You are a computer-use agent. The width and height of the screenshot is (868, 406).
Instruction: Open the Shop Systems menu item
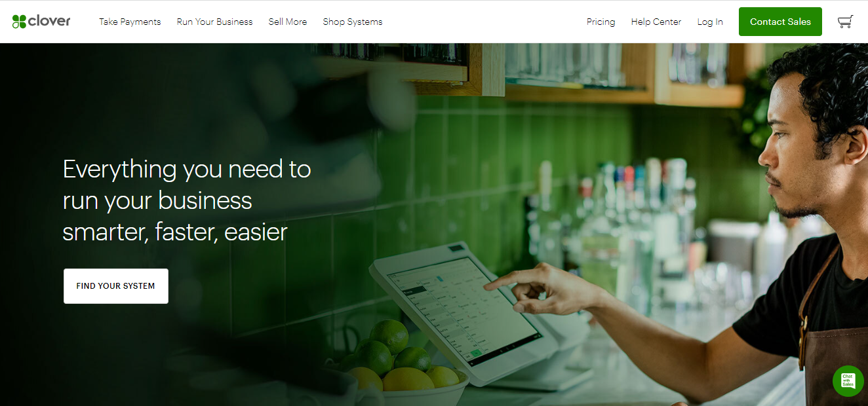coord(352,22)
